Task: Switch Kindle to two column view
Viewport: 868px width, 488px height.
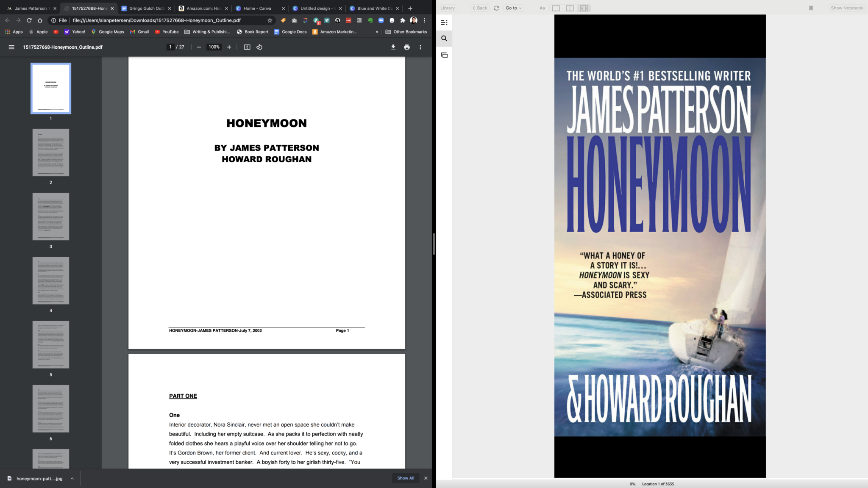Action: click(x=570, y=8)
